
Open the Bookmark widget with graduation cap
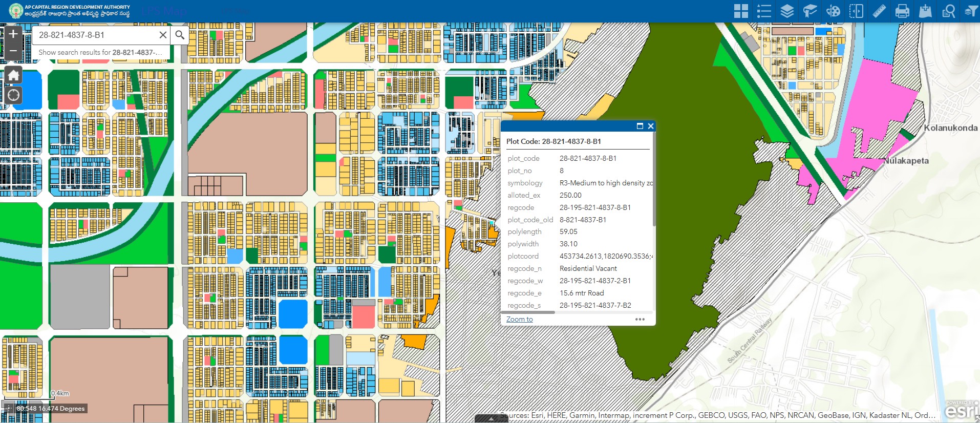pyautogui.click(x=810, y=11)
